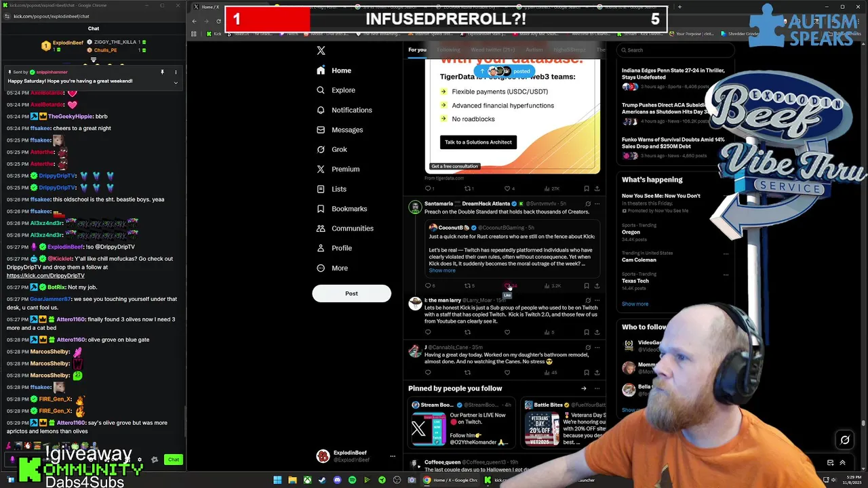Open more options on the Larry_Moar post

click(x=597, y=300)
